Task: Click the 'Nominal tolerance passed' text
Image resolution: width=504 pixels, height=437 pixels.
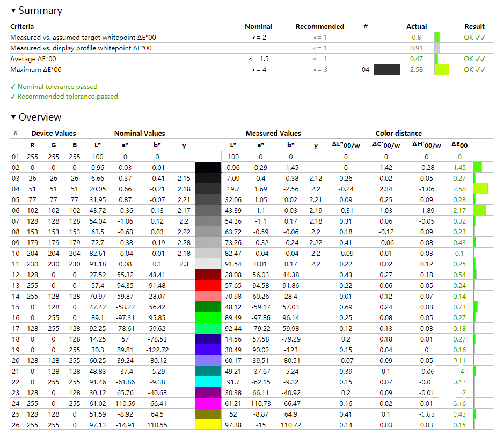Action: tap(57, 87)
